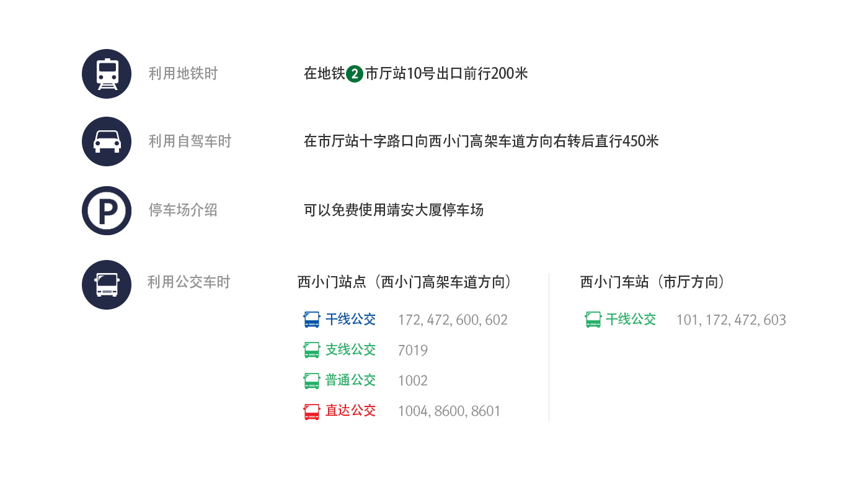Viewport: 868px width, 489px height.
Task: Click the blue 干线公交 bus icon
Action: pos(312,320)
